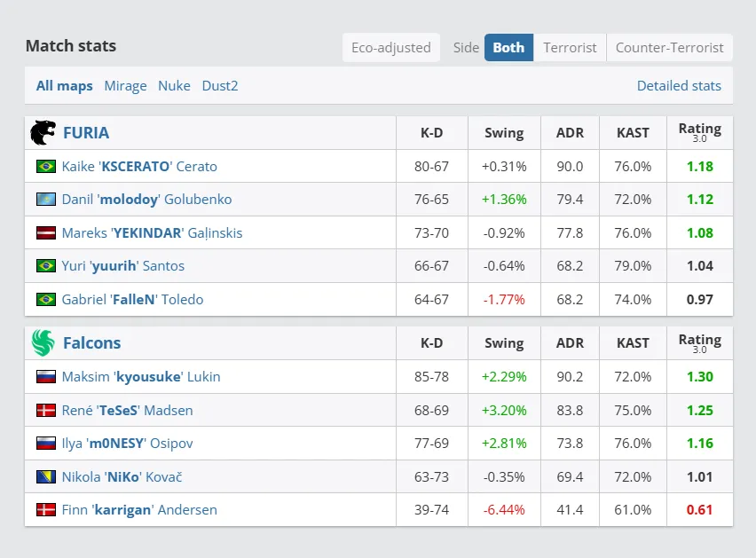Click kyousuke's 1.30 rating value
Viewport: 756px width, 558px height.
tap(699, 376)
